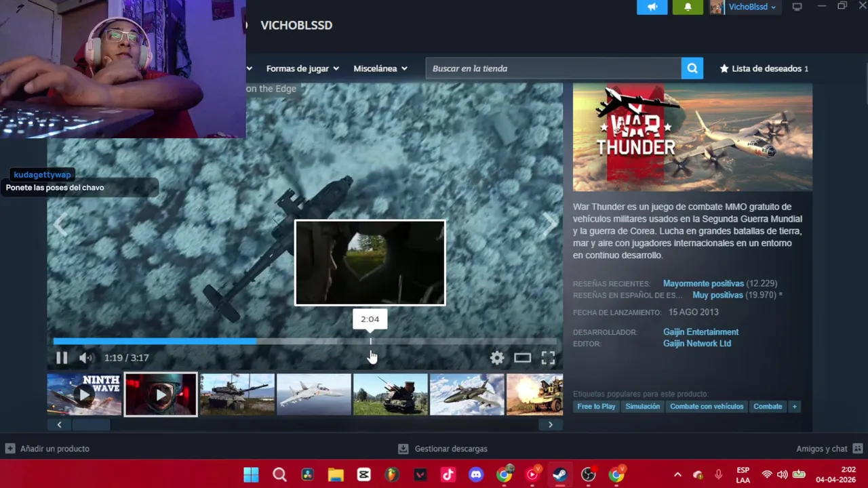Open Windows taskbar search
868x488 pixels.
pyautogui.click(x=279, y=474)
